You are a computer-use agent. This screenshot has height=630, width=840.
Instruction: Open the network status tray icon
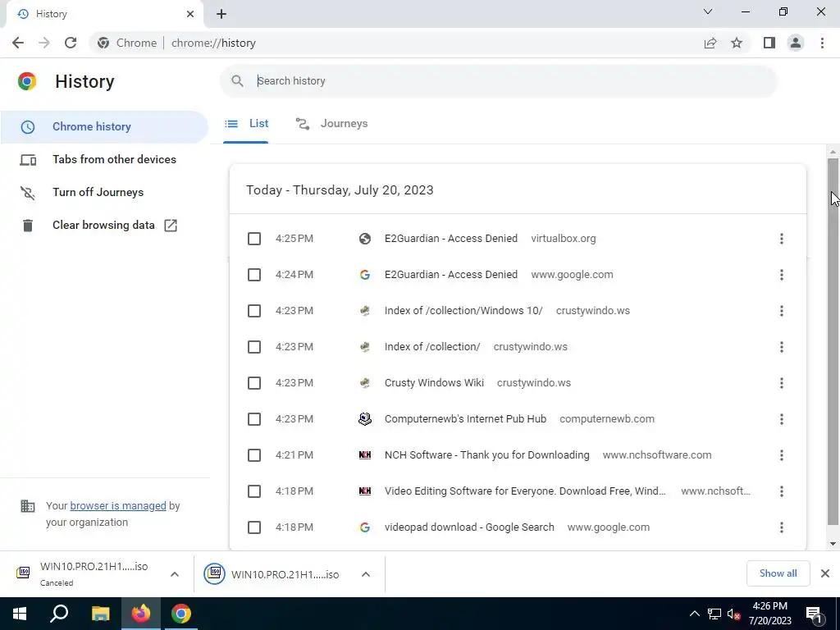click(714, 614)
